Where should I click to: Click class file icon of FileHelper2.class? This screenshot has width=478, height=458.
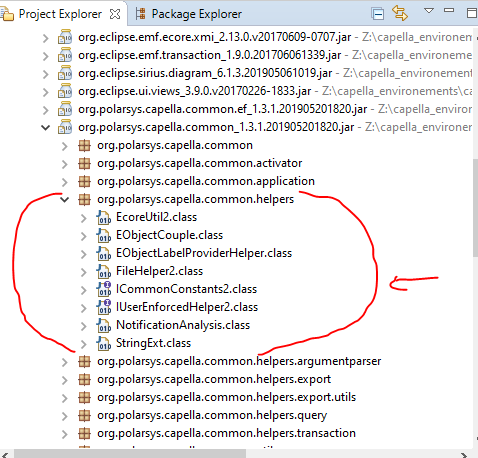pyautogui.click(x=103, y=272)
